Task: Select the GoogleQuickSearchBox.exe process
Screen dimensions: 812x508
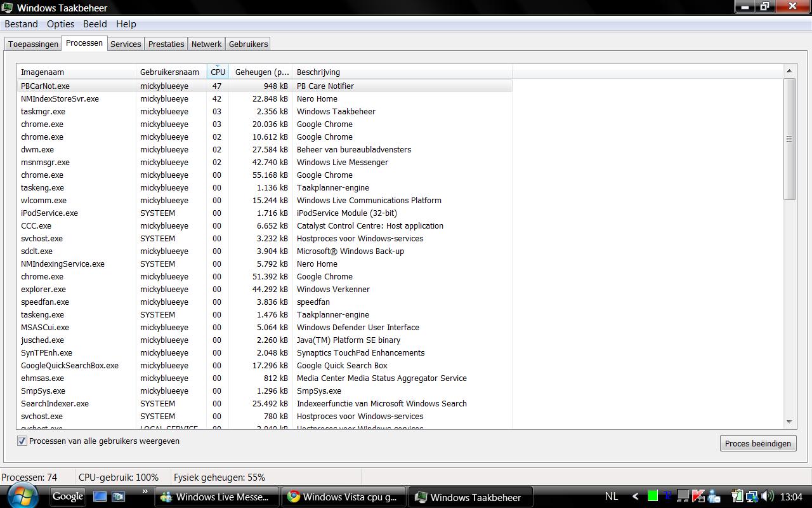Action: (265, 365)
